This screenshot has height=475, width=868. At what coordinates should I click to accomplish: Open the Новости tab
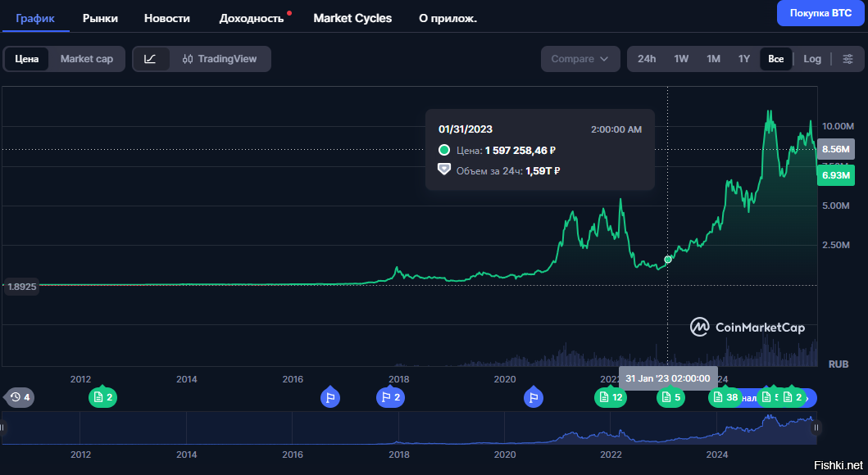(x=166, y=18)
